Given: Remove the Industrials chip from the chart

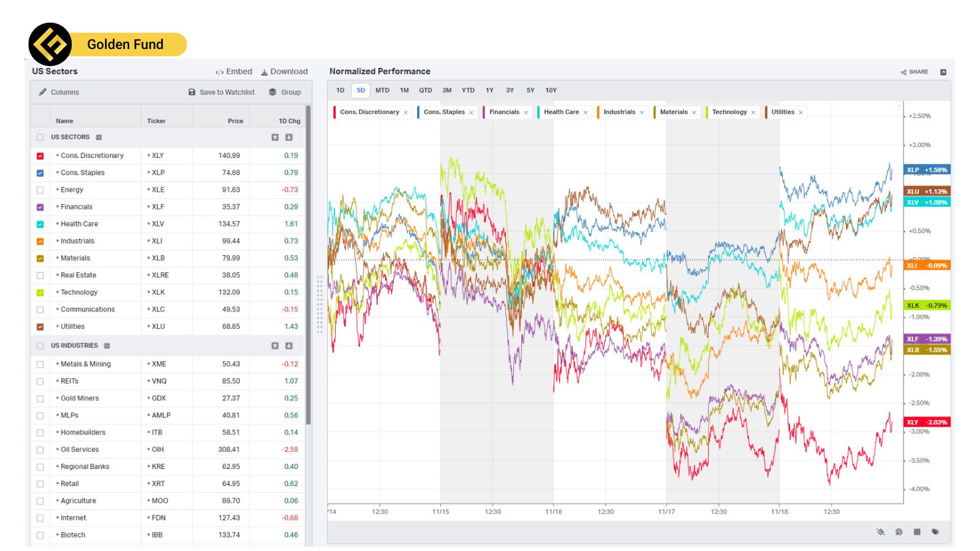Looking at the screenshot, I should pos(641,113).
